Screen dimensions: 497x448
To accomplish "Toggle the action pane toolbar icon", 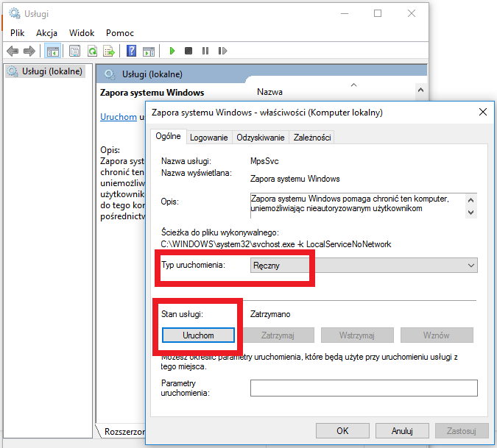I will 148,51.
